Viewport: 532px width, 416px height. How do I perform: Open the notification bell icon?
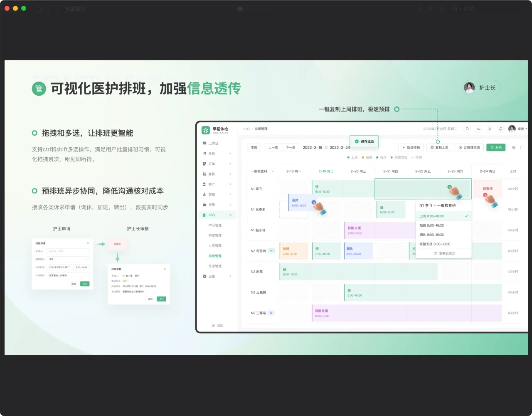pyautogui.click(x=501, y=129)
